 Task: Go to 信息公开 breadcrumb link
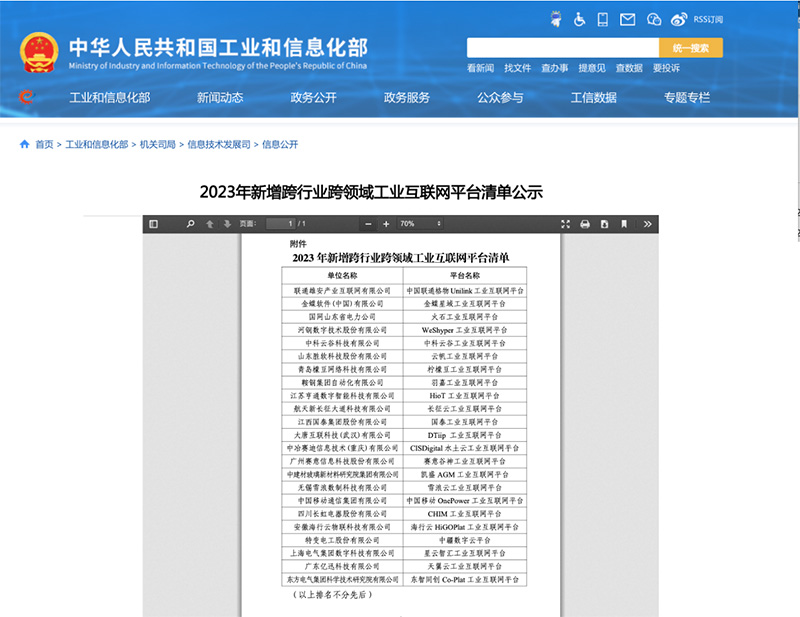pyautogui.click(x=280, y=144)
